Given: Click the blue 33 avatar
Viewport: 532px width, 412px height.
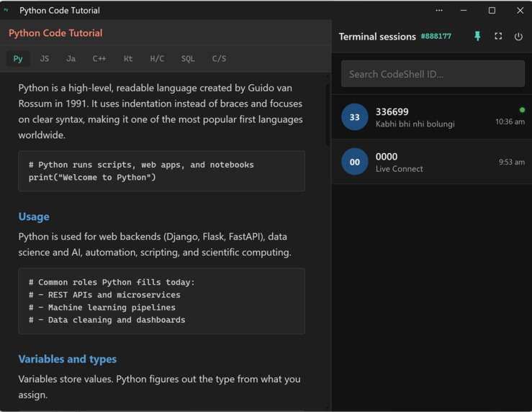Looking at the screenshot, I should coord(355,117).
